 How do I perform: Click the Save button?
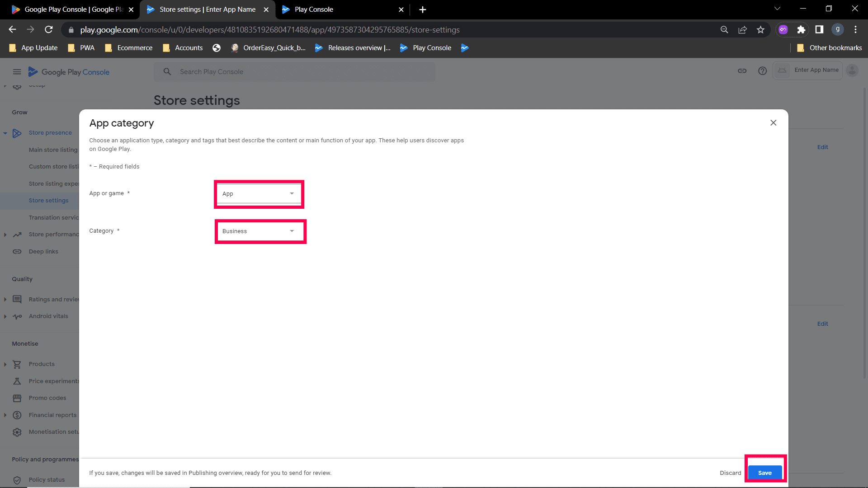pyautogui.click(x=764, y=473)
